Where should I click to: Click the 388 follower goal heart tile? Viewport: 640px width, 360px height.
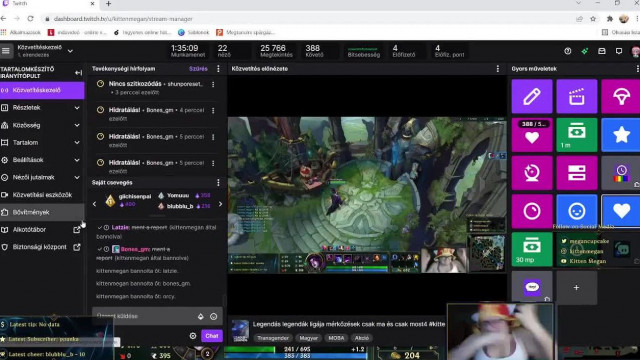coord(532,135)
